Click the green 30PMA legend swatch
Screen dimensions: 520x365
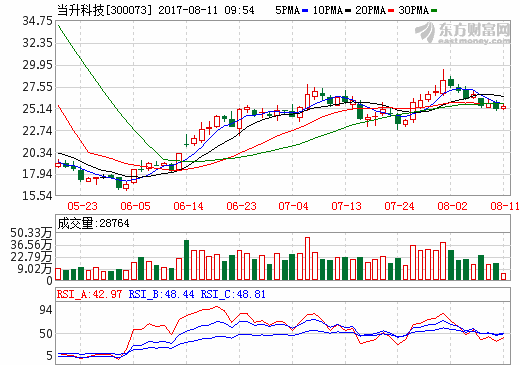434,11
